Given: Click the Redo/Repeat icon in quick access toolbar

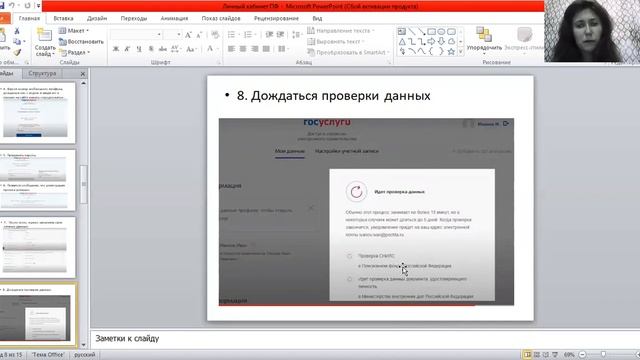Looking at the screenshot, I should [27, 5].
